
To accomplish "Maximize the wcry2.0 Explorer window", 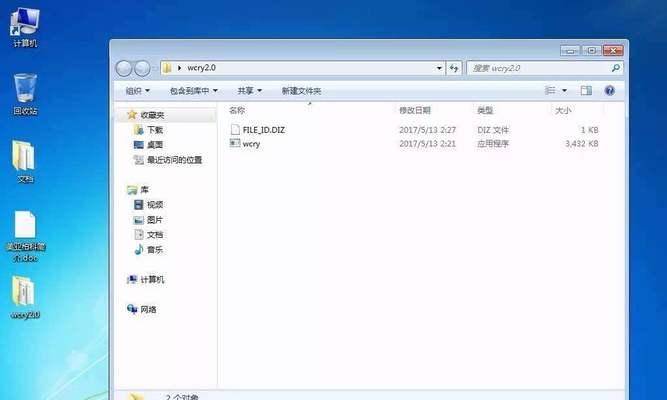I will point(591,50).
